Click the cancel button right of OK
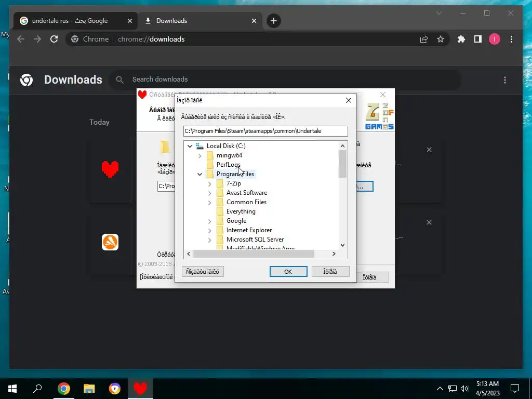The width and height of the screenshot is (532, 399). (330, 271)
